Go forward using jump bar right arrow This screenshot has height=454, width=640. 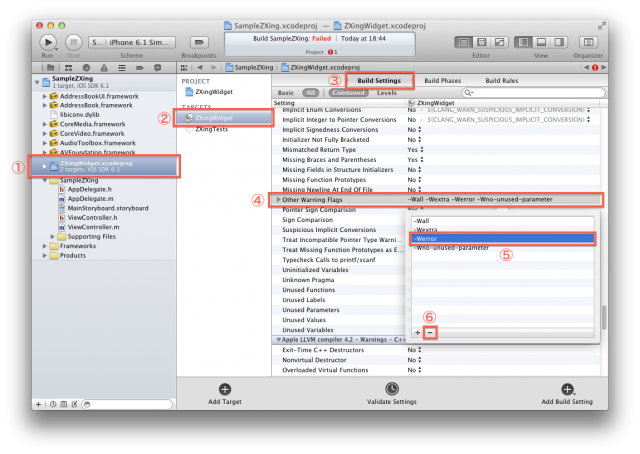[213, 68]
